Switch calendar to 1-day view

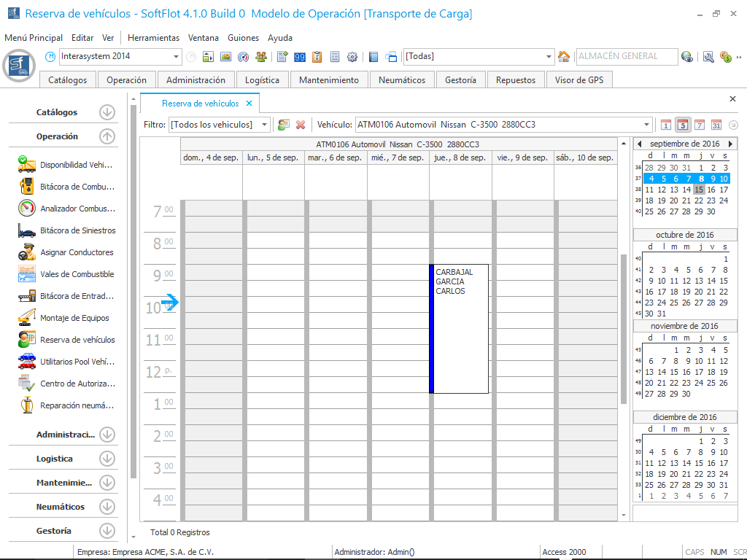(x=665, y=125)
